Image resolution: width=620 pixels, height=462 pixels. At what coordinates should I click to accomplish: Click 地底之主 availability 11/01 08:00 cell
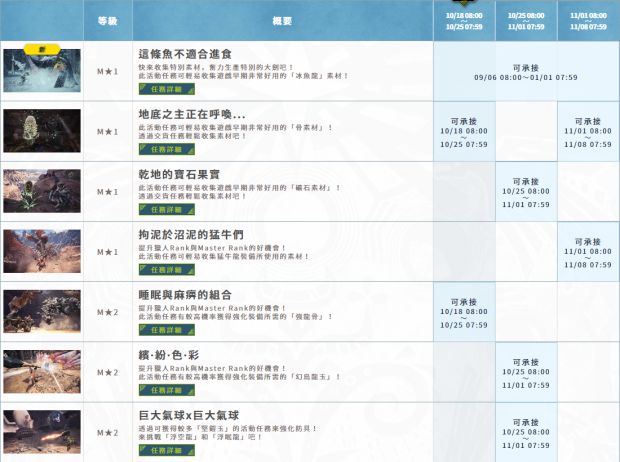(x=588, y=132)
